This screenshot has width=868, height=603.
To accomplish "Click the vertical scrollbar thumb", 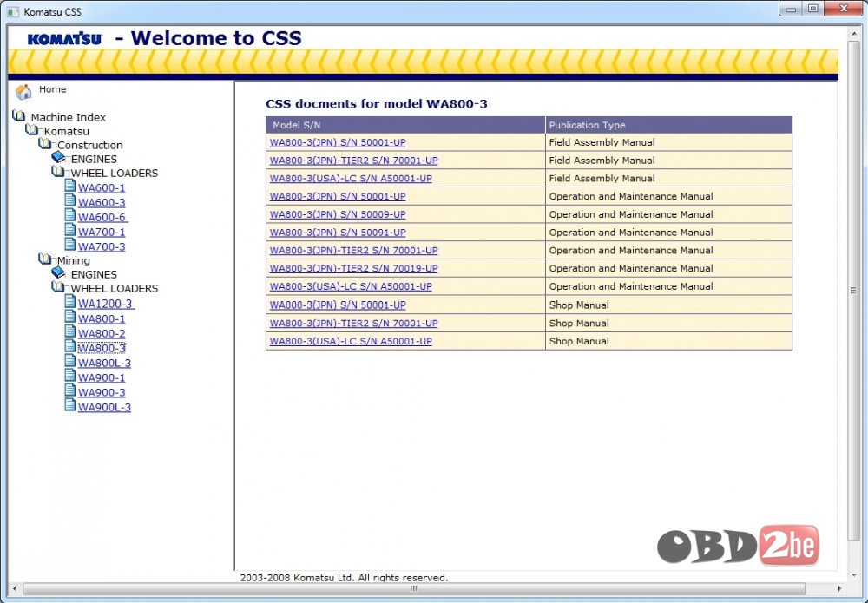I will coord(853,291).
